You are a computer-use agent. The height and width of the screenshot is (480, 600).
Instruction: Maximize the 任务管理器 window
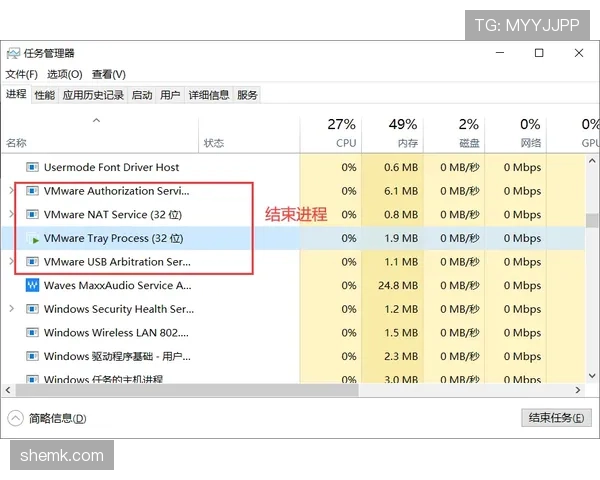pyautogui.click(x=539, y=53)
